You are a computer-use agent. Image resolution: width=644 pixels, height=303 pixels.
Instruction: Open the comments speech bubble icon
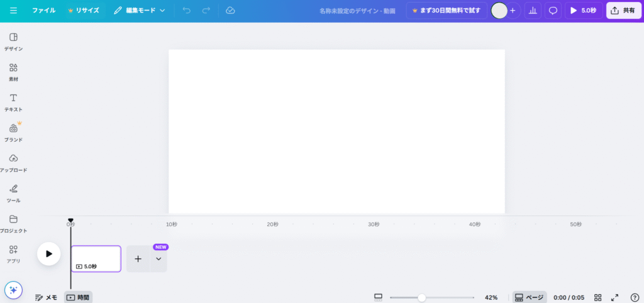click(553, 10)
